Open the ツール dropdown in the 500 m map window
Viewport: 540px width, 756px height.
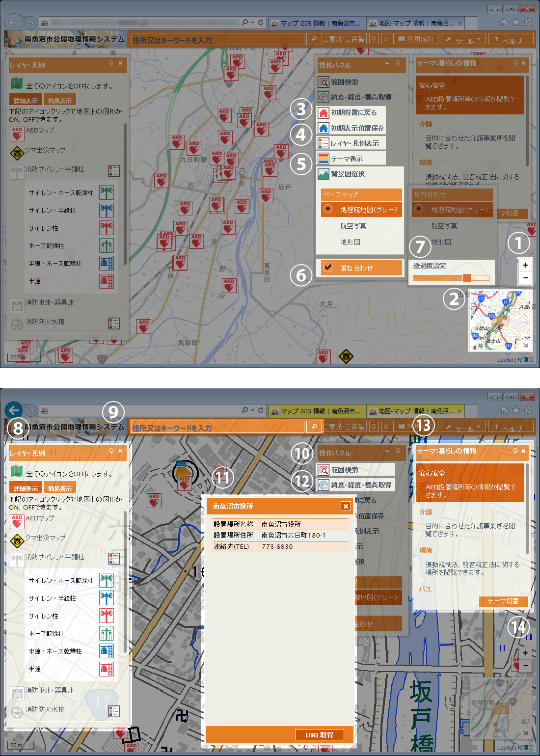[x=463, y=39]
